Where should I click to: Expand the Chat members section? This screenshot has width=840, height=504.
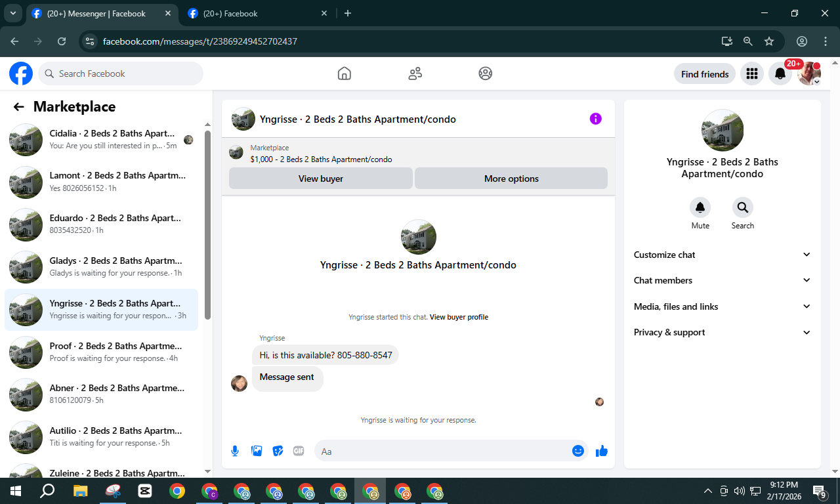tap(722, 280)
